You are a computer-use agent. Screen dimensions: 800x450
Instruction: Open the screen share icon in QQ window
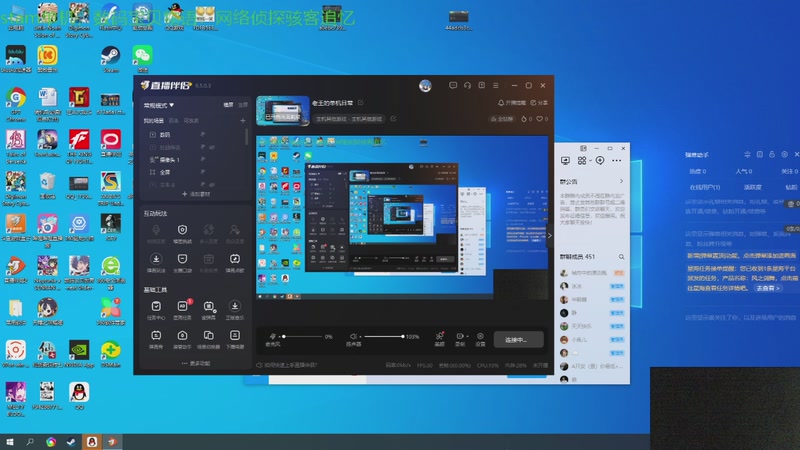[565, 161]
